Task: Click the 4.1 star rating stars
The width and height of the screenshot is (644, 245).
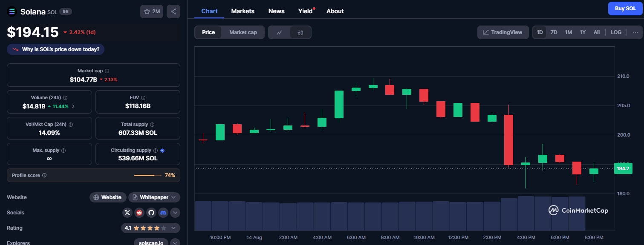Action: tap(150, 228)
